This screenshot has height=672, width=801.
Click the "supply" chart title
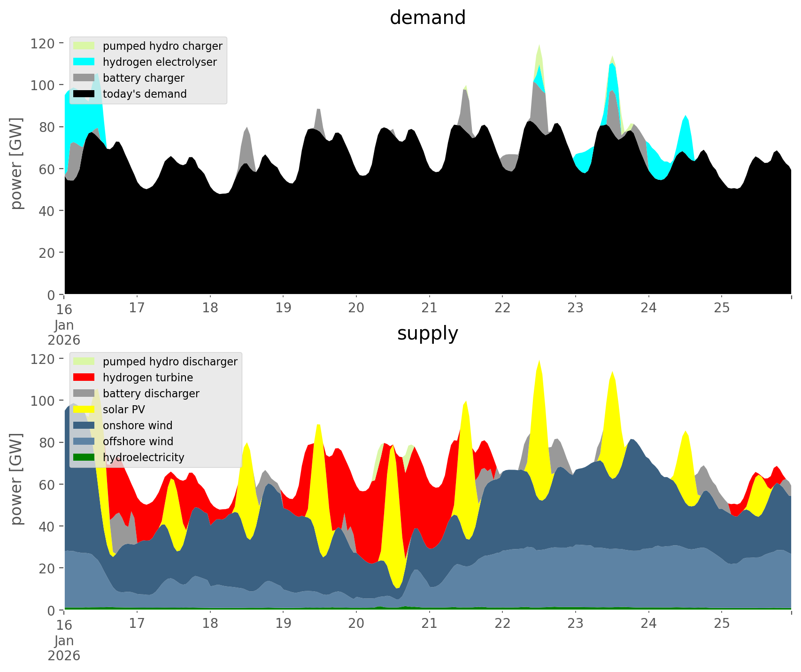point(427,333)
